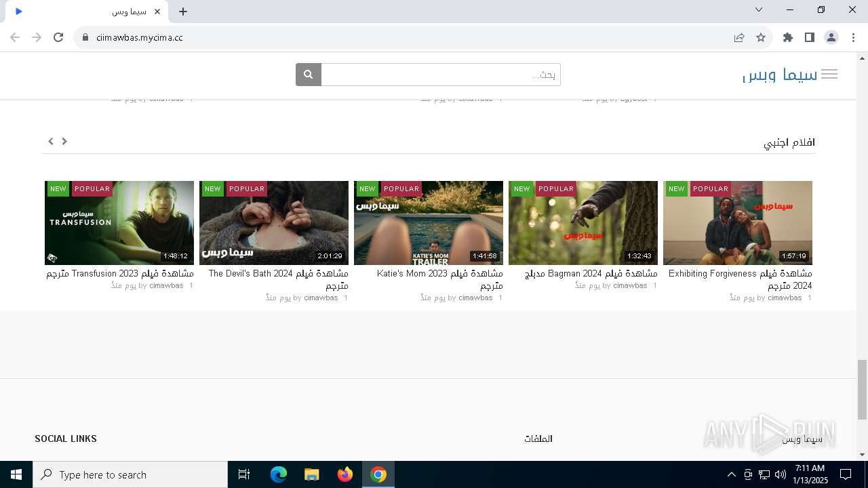Open Chrome three-dot menu
Viewport: 868px width, 488px height.
pyautogui.click(x=853, y=37)
